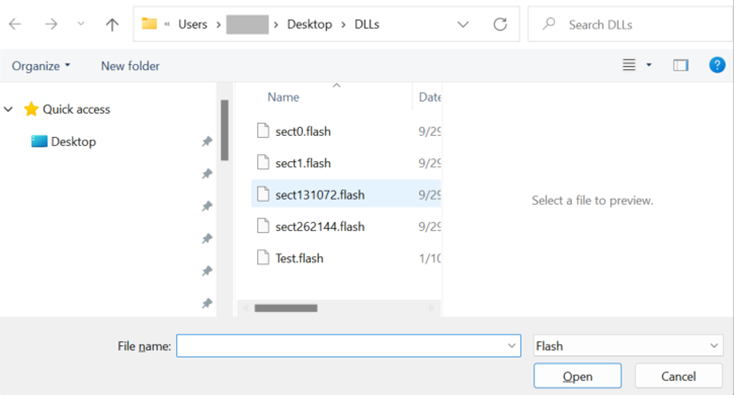Select the file sect262144.flash

click(320, 227)
